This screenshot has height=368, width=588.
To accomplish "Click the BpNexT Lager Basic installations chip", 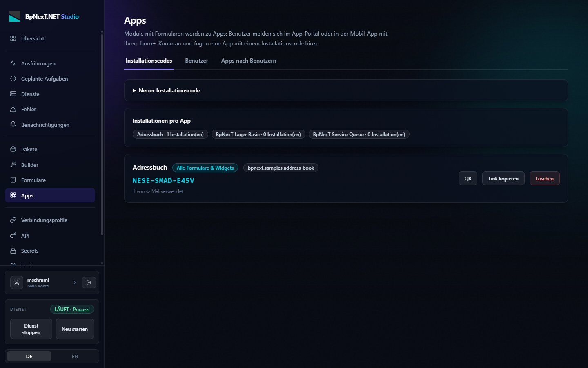I will [x=258, y=135].
